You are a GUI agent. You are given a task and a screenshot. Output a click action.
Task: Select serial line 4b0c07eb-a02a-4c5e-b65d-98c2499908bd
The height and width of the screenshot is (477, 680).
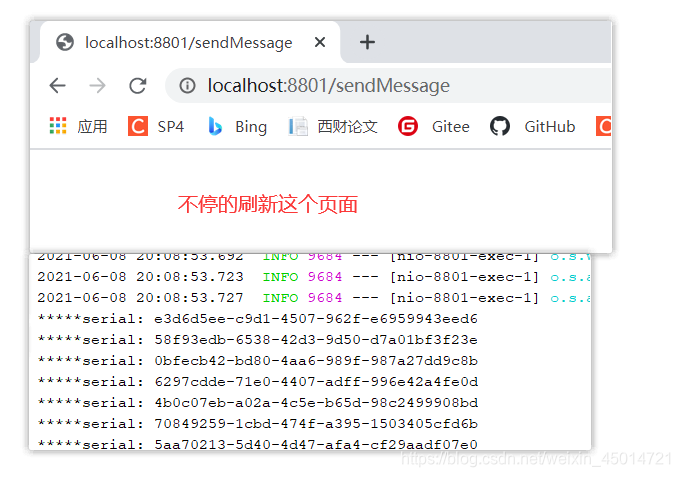coord(258,402)
